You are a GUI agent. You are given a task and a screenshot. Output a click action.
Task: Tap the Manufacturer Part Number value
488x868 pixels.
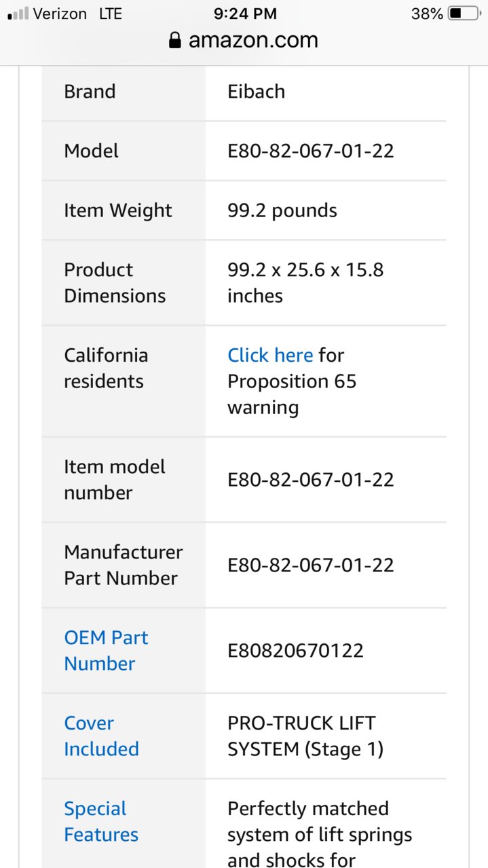311,565
